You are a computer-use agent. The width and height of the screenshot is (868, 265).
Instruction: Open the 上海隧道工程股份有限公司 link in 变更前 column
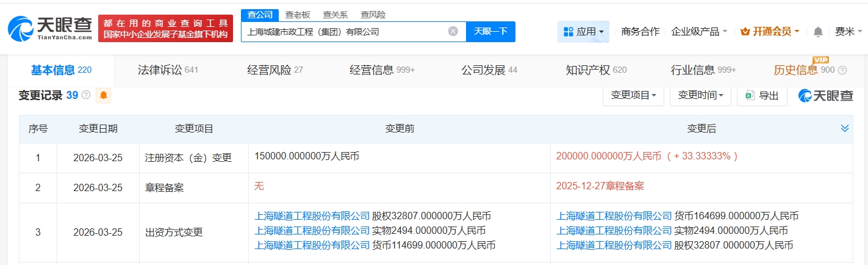coord(312,216)
